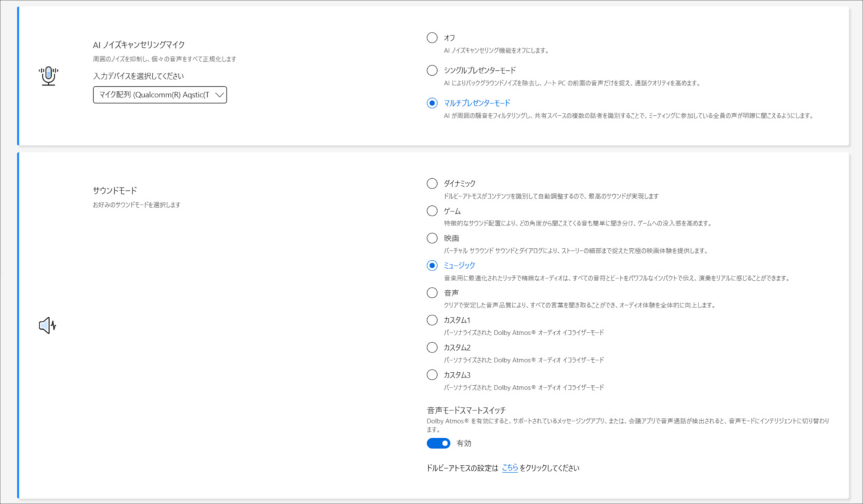Select オフ to disable AI noise cancelling
The width and height of the screenshot is (863, 504).
point(432,38)
